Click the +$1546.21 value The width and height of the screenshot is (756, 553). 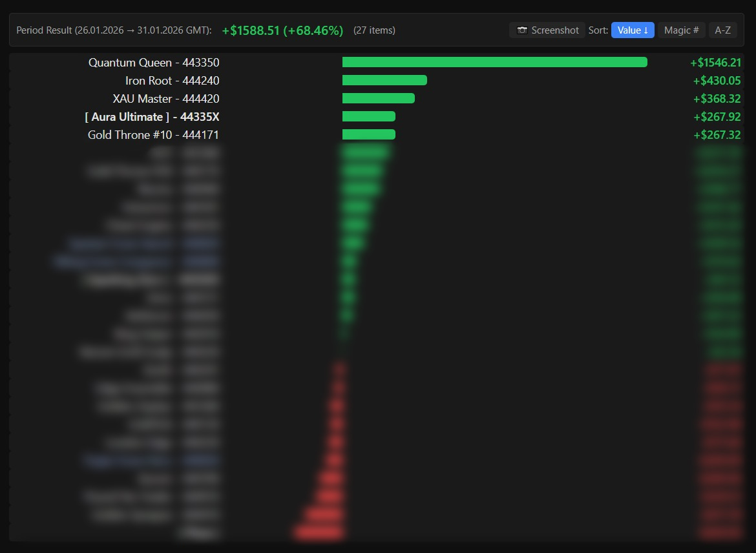tap(715, 62)
